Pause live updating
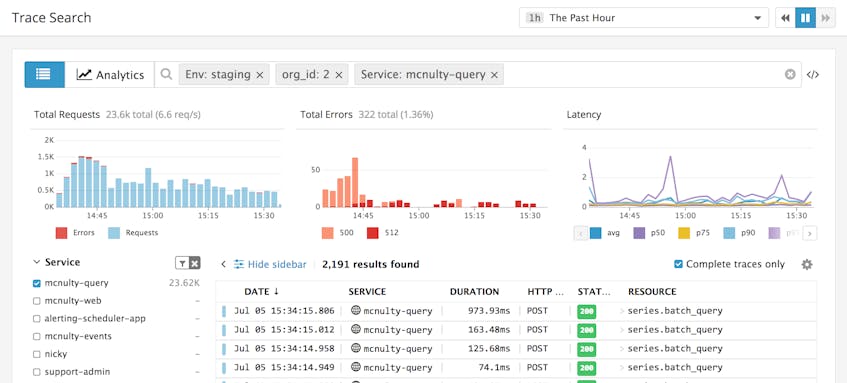The image size is (847, 383). point(805,18)
